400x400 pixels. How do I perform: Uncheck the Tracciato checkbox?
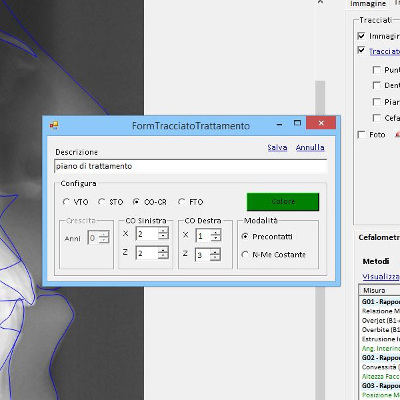point(361,50)
